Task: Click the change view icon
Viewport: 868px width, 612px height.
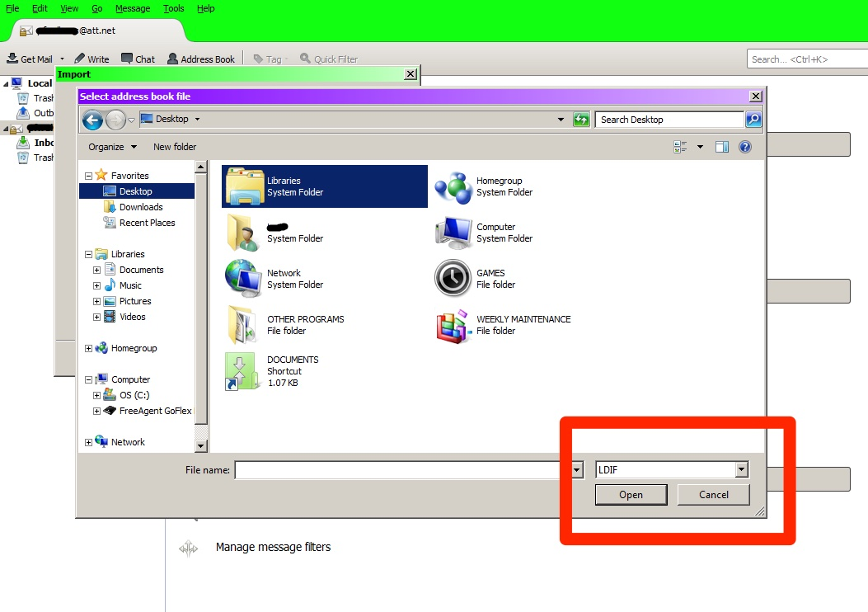Action: click(680, 147)
